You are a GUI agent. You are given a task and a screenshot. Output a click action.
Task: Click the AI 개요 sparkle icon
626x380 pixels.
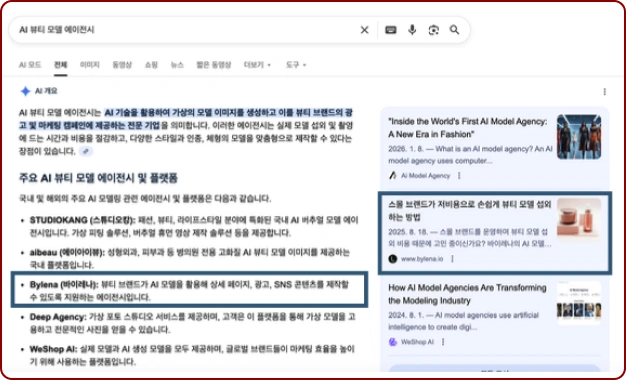[x=26, y=91]
